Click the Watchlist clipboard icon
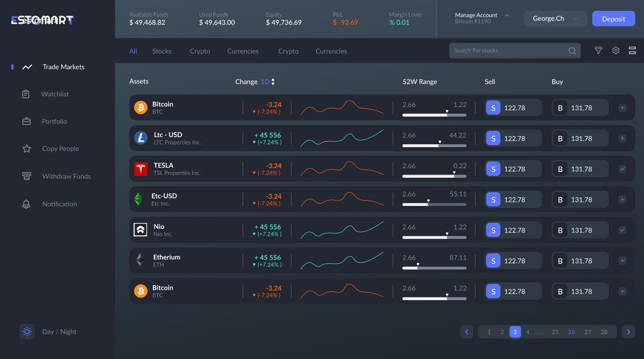Viewport: 644px width, 359px height. coord(26,94)
